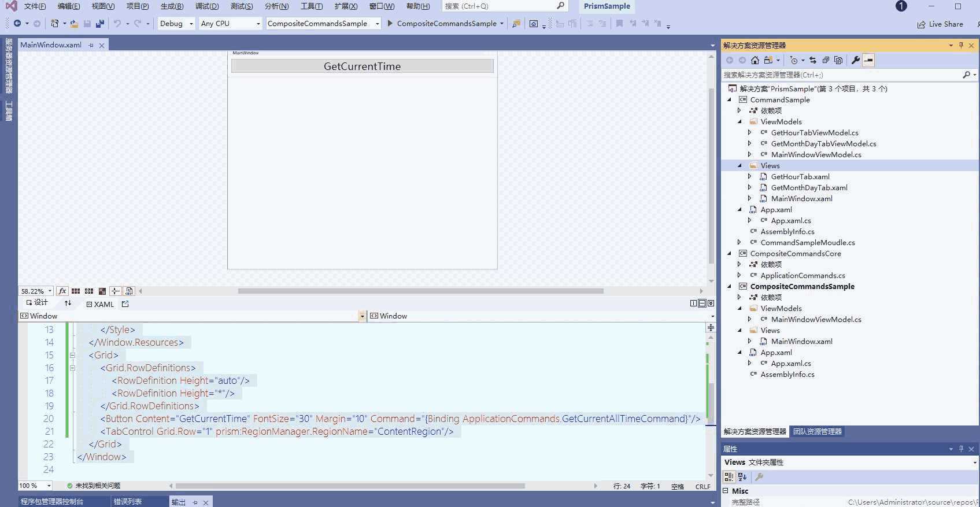Click the Bookmark toolbar icon

click(619, 23)
